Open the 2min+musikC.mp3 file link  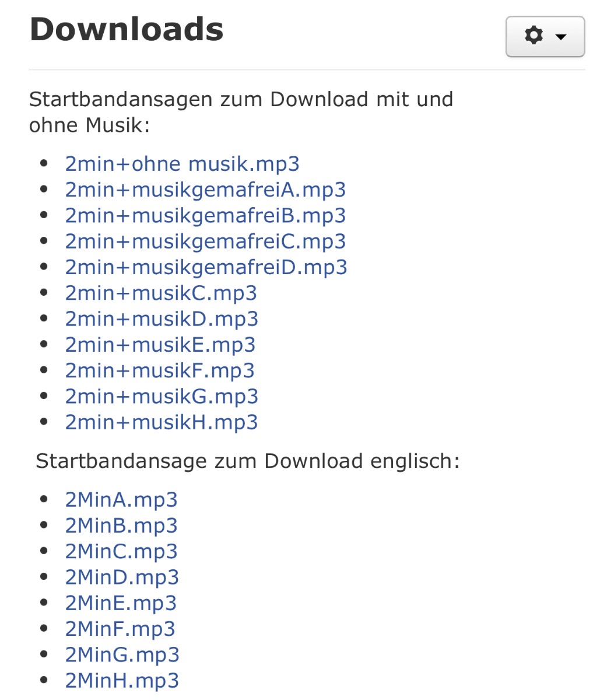tap(161, 293)
